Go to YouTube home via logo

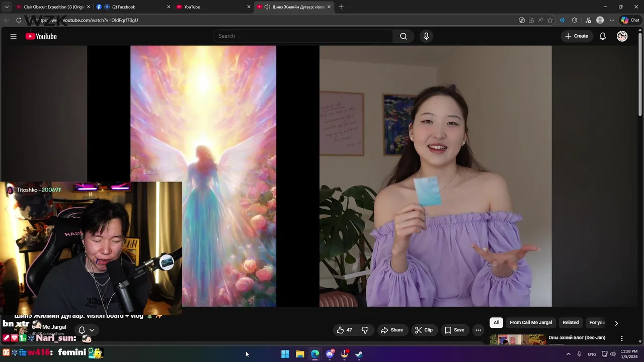pyautogui.click(x=41, y=36)
